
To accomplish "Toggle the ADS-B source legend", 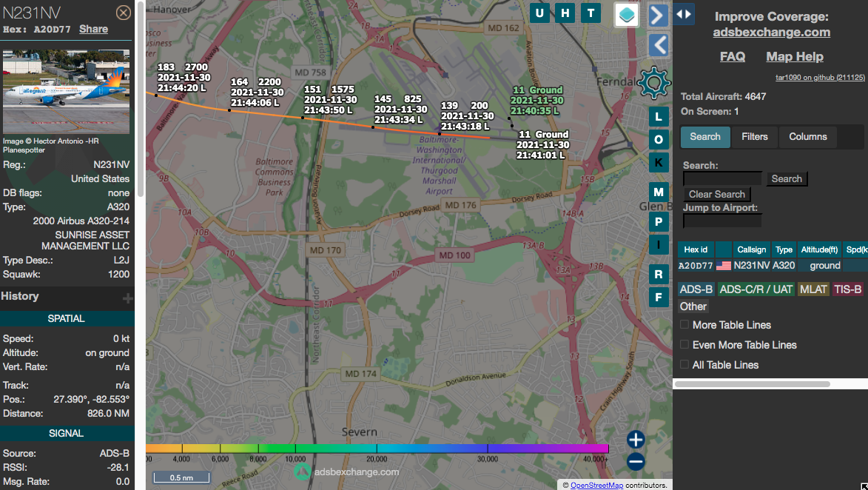I will tap(696, 289).
